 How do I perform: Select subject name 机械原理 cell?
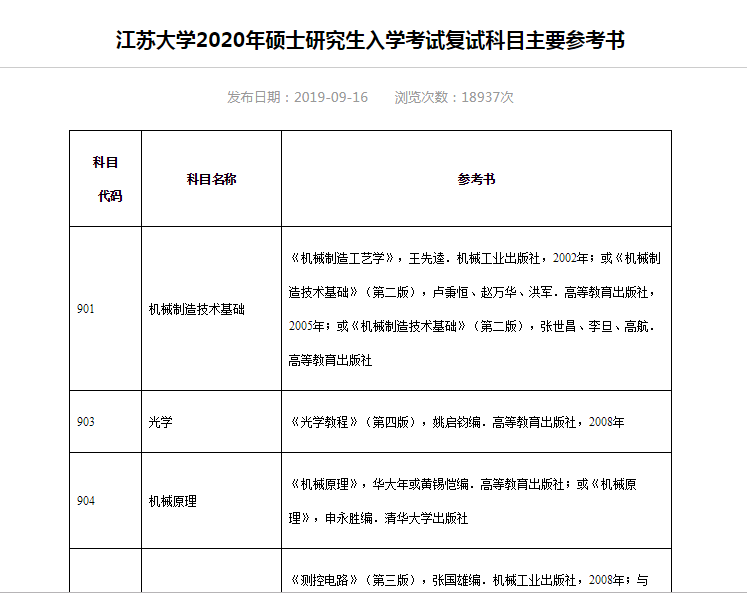click(x=212, y=501)
